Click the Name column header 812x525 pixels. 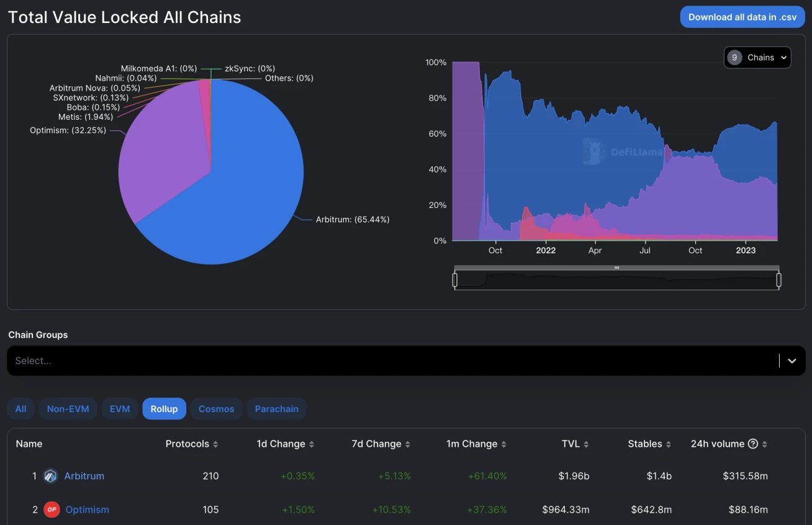pos(29,444)
